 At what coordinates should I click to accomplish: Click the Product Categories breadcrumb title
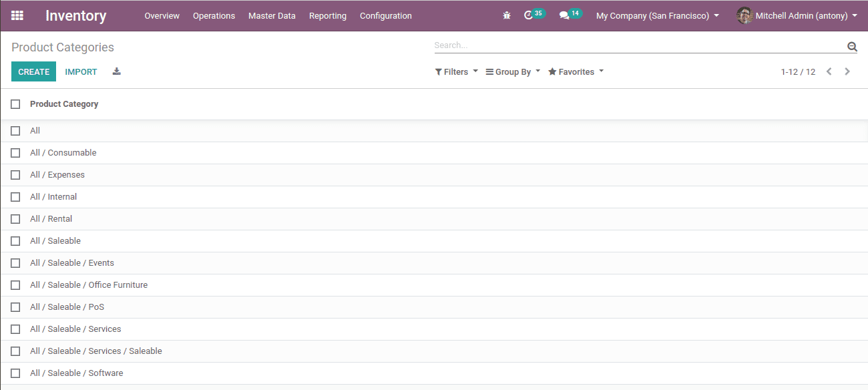click(63, 47)
